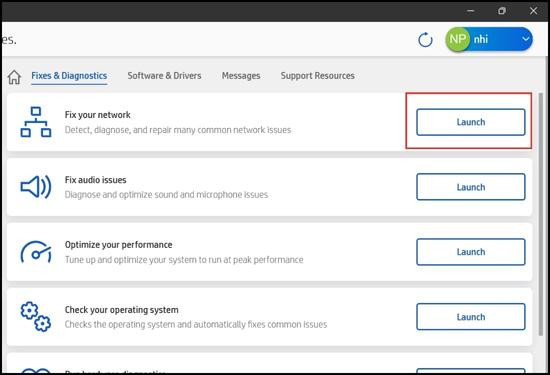Click the automatically fixes common issues description
This screenshot has height=375, width=550.
(x=196, y=324)
